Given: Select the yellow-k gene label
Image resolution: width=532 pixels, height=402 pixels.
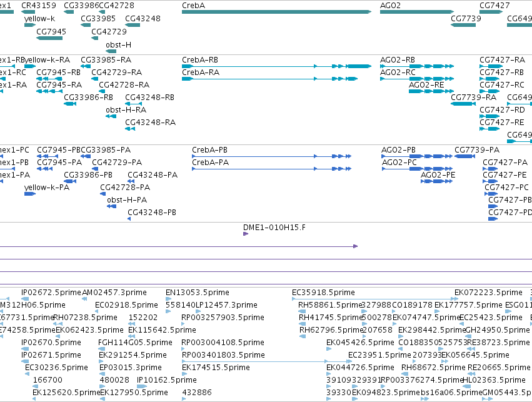Looking at the screenshot, I should [x=39, y=18].
